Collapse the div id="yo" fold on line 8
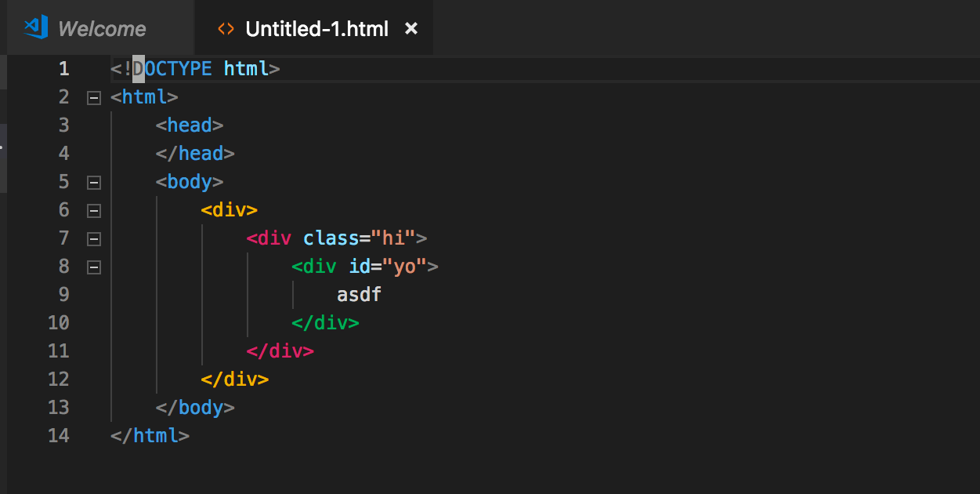The width and height of the screenshot is (980, 494). (93, 267)
